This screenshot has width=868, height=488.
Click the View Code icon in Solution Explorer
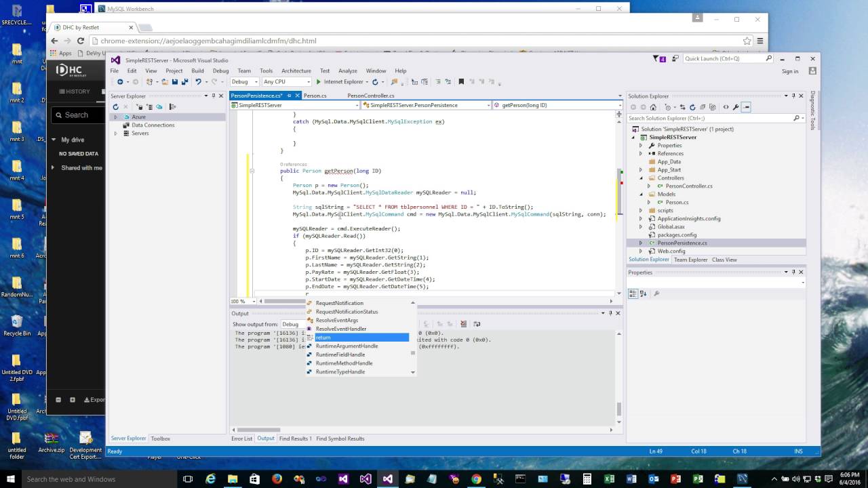pyautogui.click(x=726, y=107)
